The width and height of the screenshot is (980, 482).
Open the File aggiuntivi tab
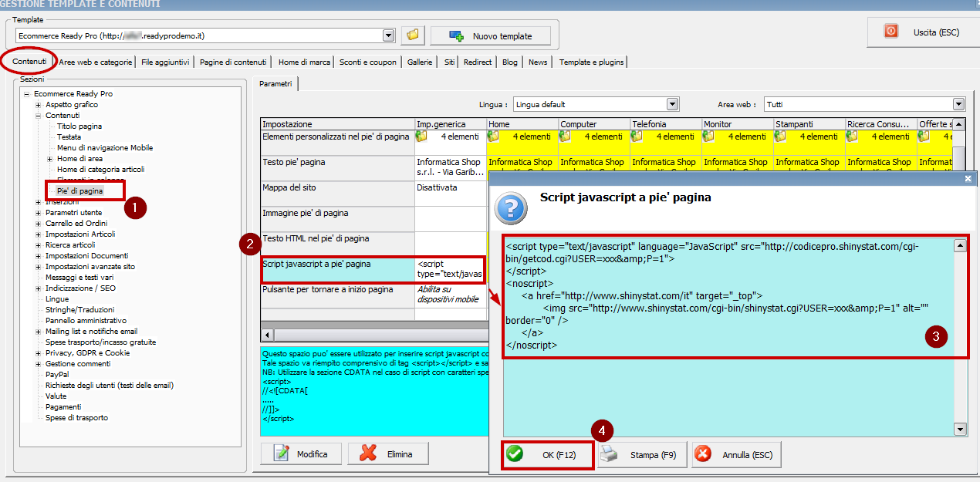(x=165, y=62)
